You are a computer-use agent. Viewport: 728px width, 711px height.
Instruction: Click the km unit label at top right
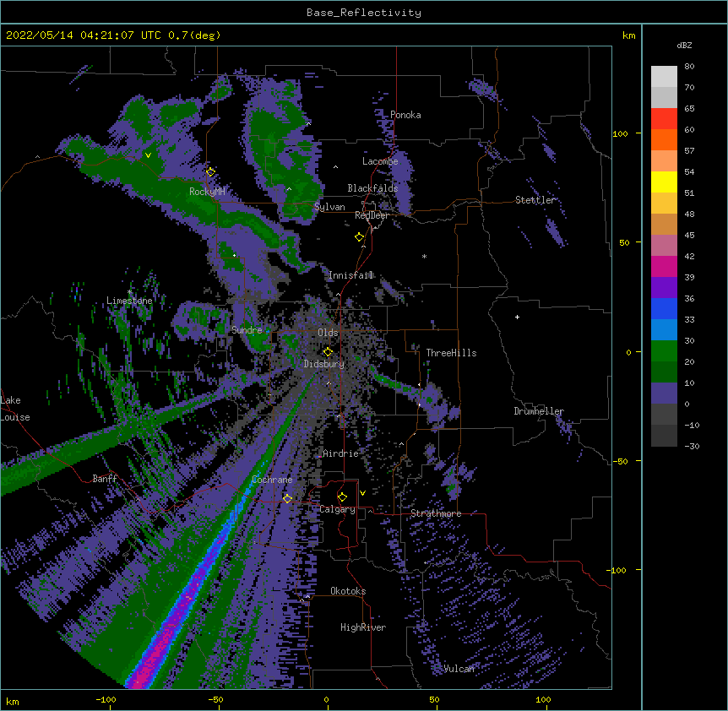pos(628,35)
